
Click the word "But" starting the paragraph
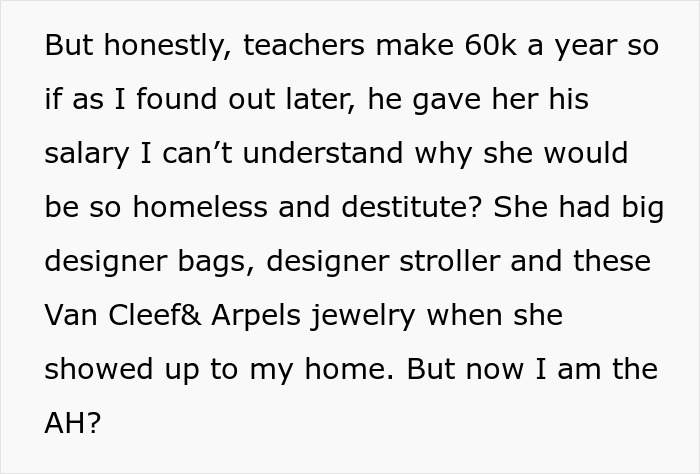(x=66, y=47)
